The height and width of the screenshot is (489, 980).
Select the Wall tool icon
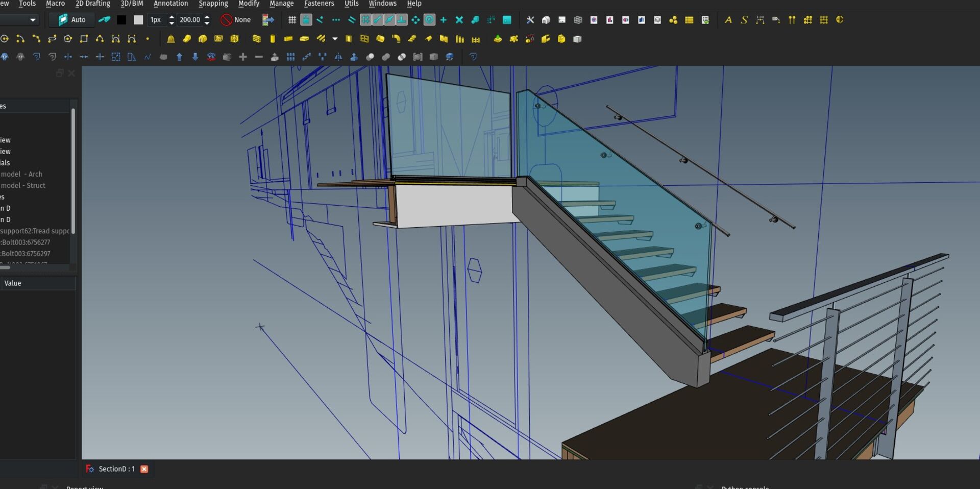(x=257, y=39)
